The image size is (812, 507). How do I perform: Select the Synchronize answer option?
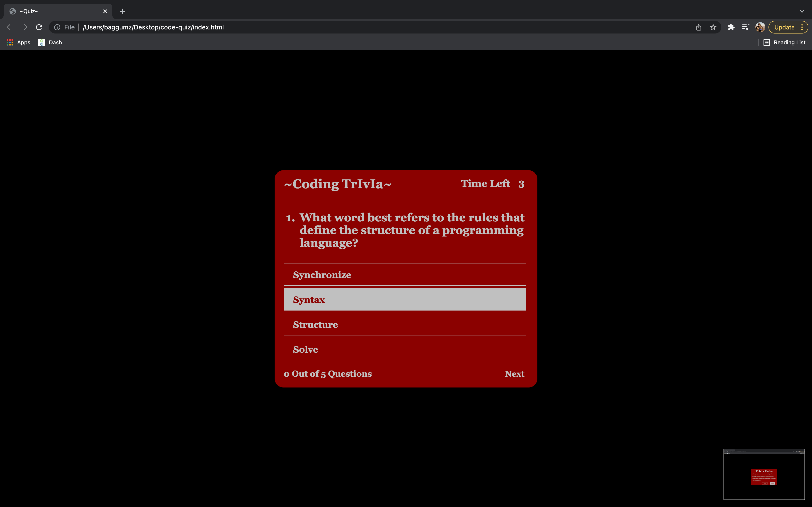point(404,274)
